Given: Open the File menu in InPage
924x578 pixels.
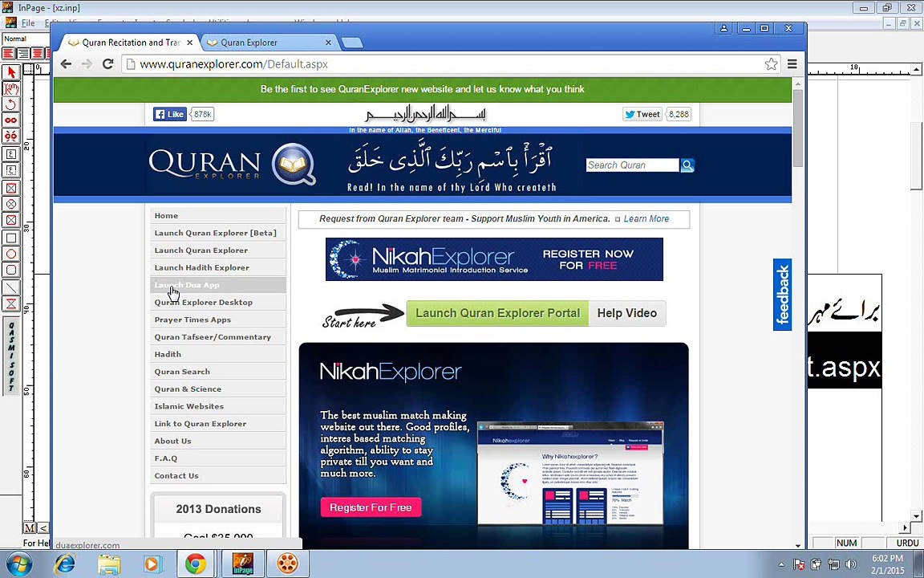Looking at the screenshot, I should (28, 23).
